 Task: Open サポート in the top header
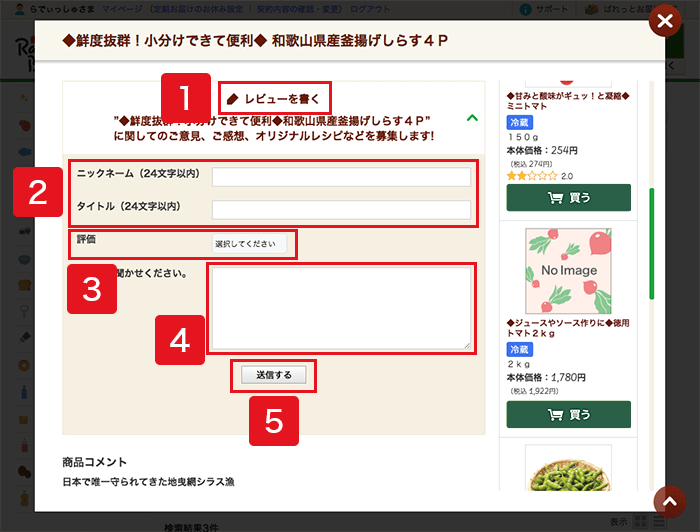(551, 7)
